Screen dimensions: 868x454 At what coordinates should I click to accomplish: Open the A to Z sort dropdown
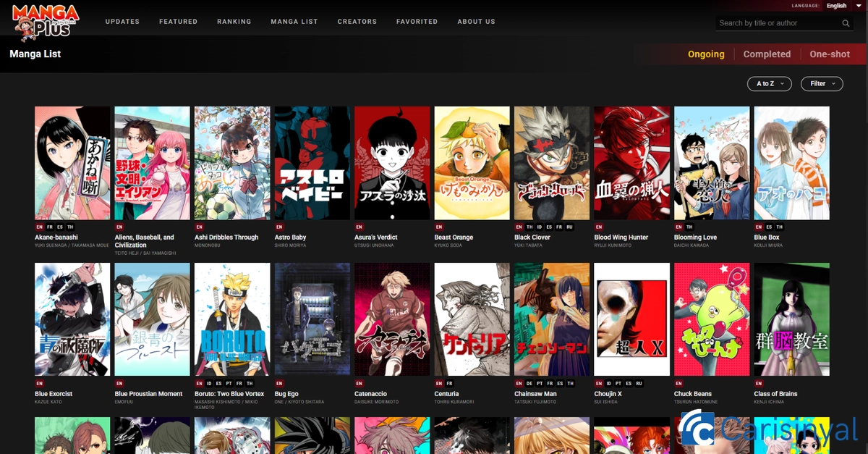pos(770,84)
